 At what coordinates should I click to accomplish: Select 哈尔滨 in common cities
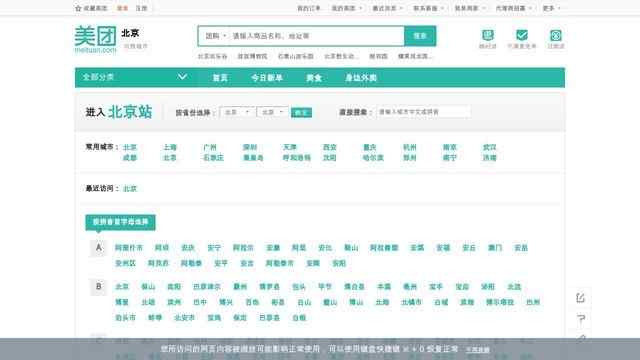click(x=373, y=158)
